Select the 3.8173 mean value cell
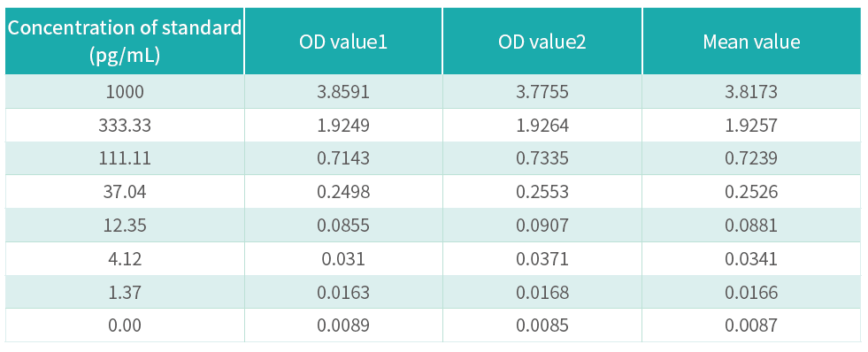Screen dimensions: 868x352 (x=752, y=92)
